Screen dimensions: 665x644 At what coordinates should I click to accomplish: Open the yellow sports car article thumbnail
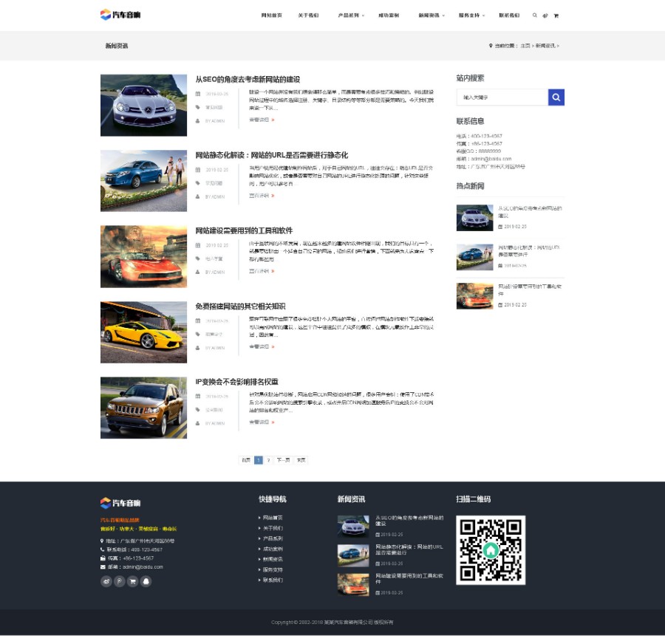[x=143, y=332]
